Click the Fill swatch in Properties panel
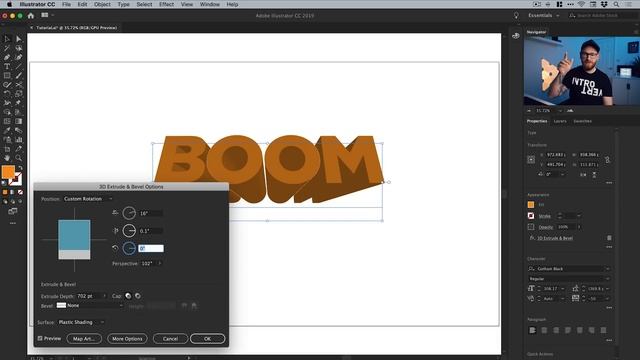This screenshot has height=360, width=640. click(x=531, y=205)
